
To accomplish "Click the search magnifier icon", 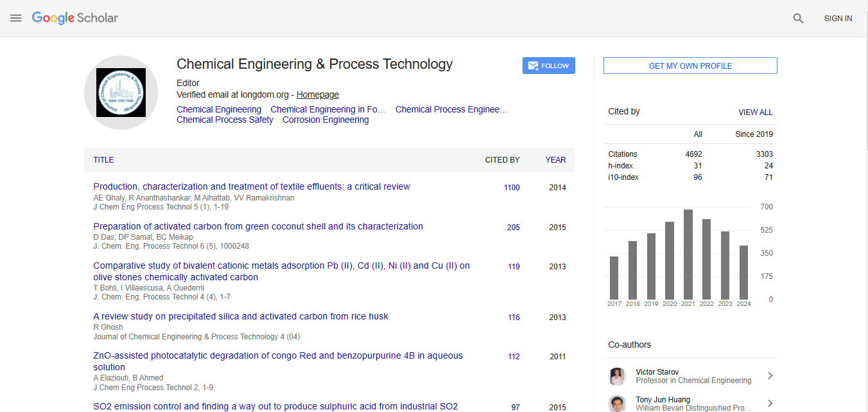I will [798, 19].
